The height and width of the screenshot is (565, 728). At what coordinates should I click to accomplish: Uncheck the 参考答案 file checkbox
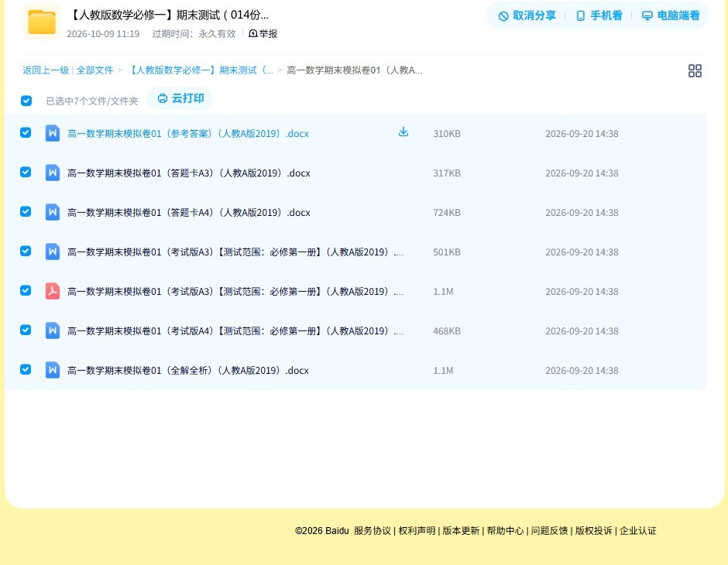click(x=26, y=132)
